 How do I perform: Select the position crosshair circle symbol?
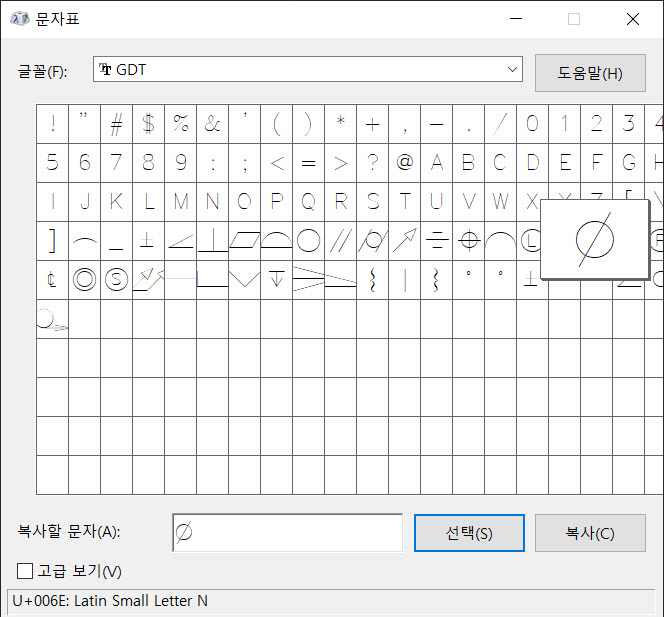coord(468,241)
